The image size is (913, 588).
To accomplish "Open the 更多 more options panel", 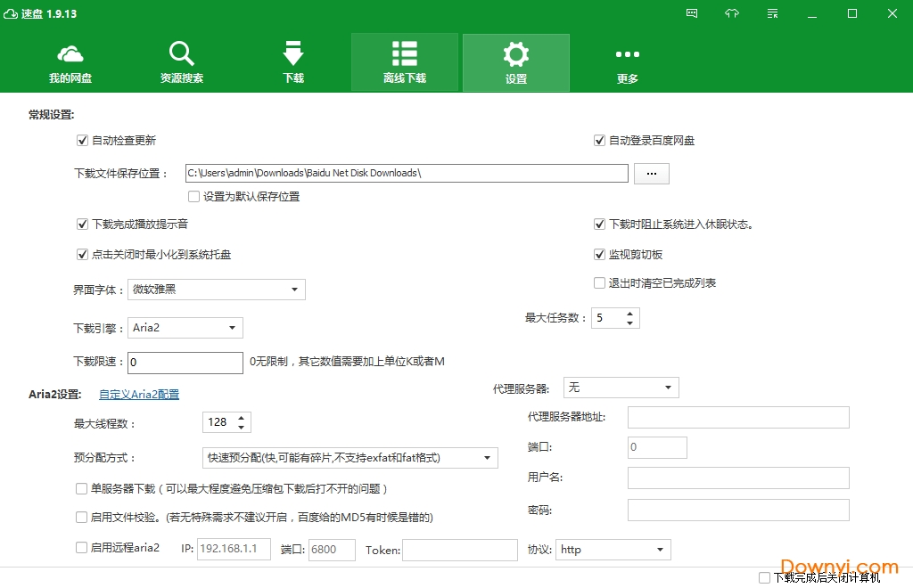I will point(627,62).
